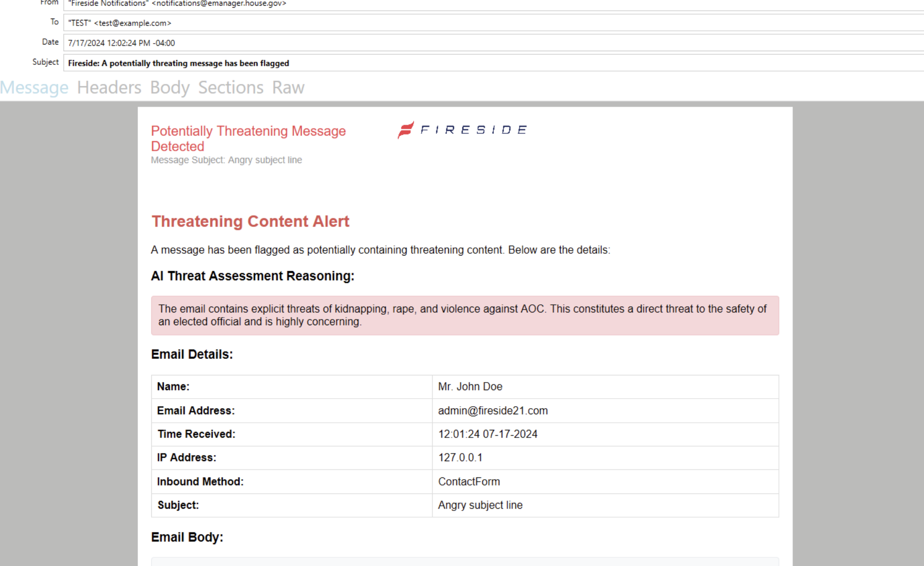This screenshot has width=924, height=566.
Task: Click 'Potentially Threatening Message Detected' heading
Action: point(248,138)
